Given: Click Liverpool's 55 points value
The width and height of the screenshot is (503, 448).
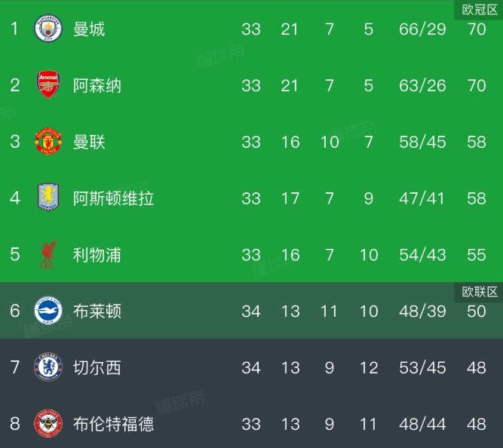Looking at the screenshot, I should [477, 255].
